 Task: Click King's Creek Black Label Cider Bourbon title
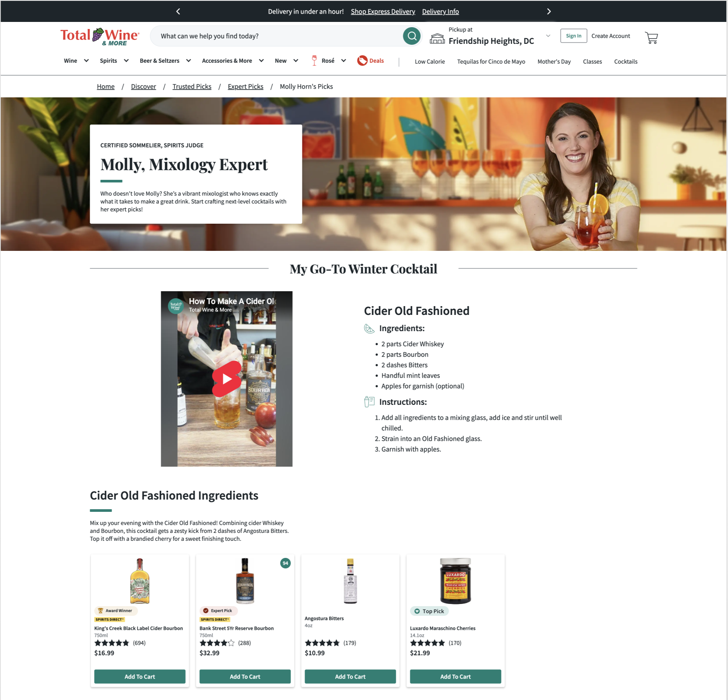(x=139, y=628)
